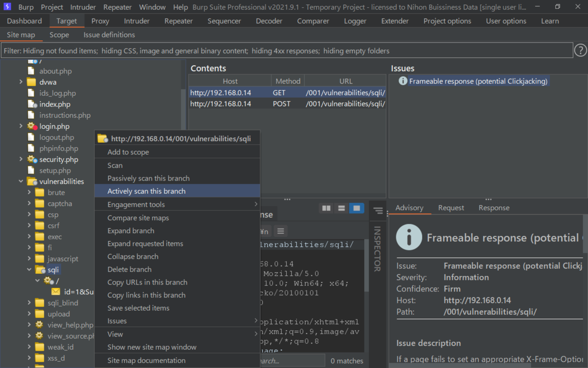Select top-bottom layout icon
The height and width of the screenshot is (368, 588).
point(342,209)
